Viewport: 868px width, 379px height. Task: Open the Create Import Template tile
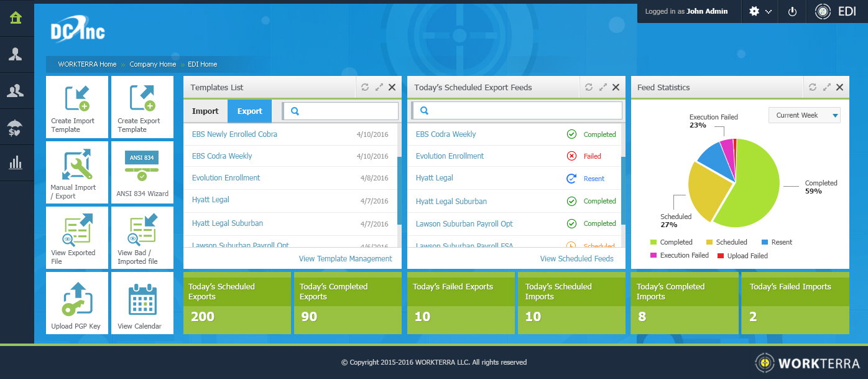(77, 106)
